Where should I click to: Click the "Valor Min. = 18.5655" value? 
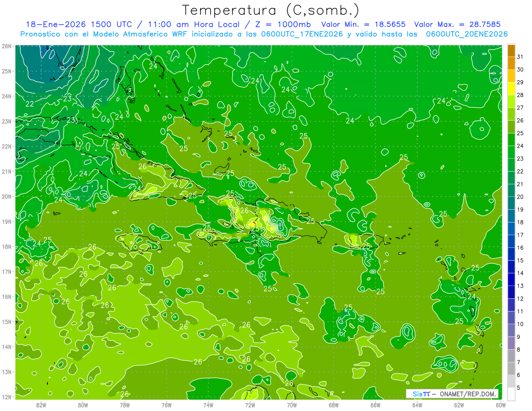tap(364, 24)
